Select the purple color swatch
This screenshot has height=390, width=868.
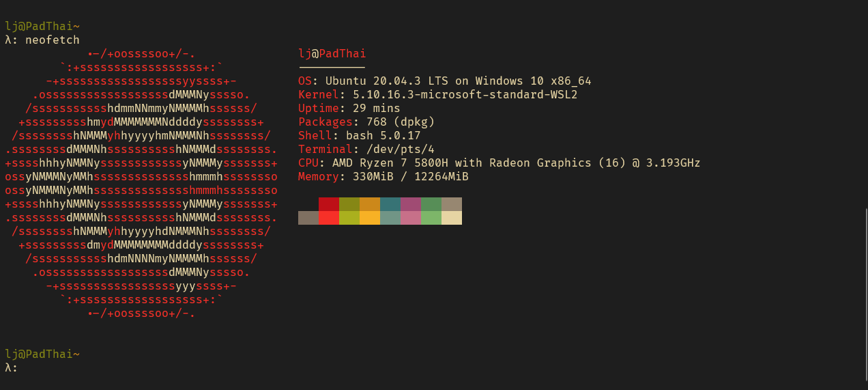click(x=411, y=204)
